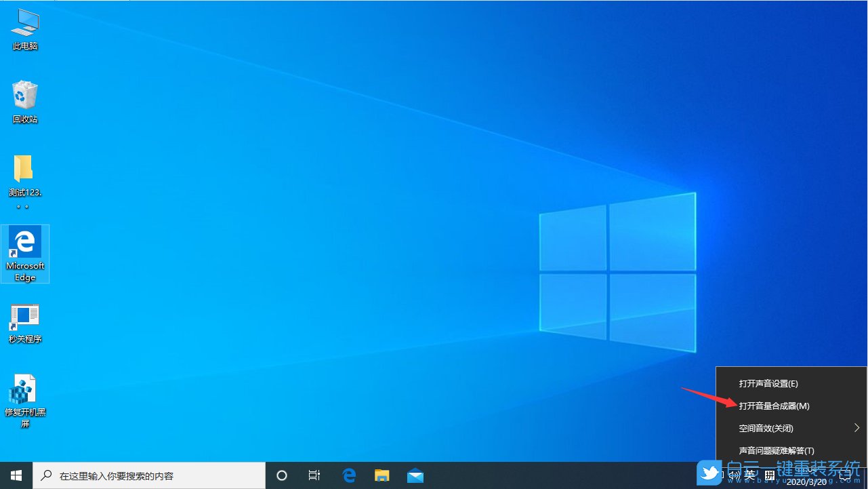Switch input method via the 英 indicator

coord(749,475)
